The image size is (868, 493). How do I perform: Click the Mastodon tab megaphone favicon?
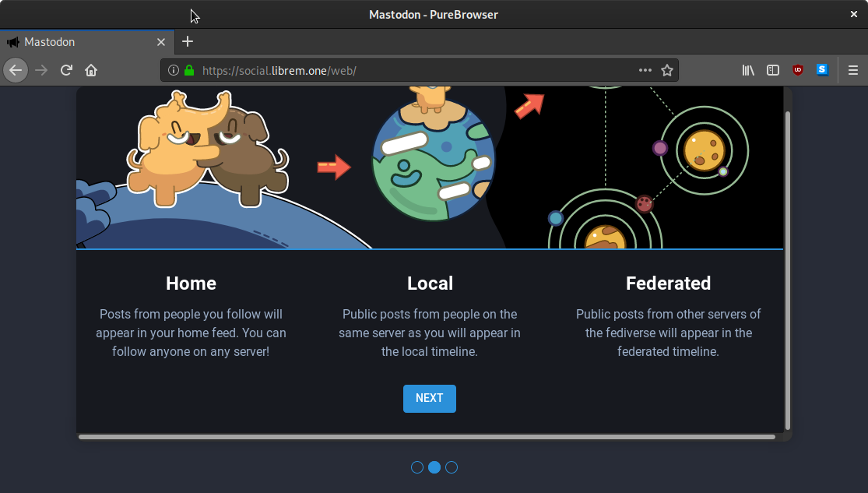coord(12,42)
